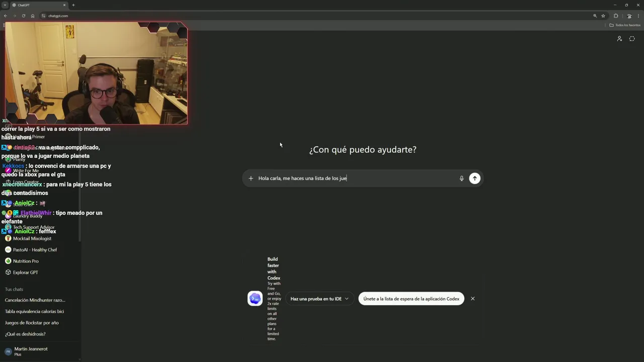The image size is (644, 362).
Task: Click the streamer webcam overlay
Action: coord(96,73)
